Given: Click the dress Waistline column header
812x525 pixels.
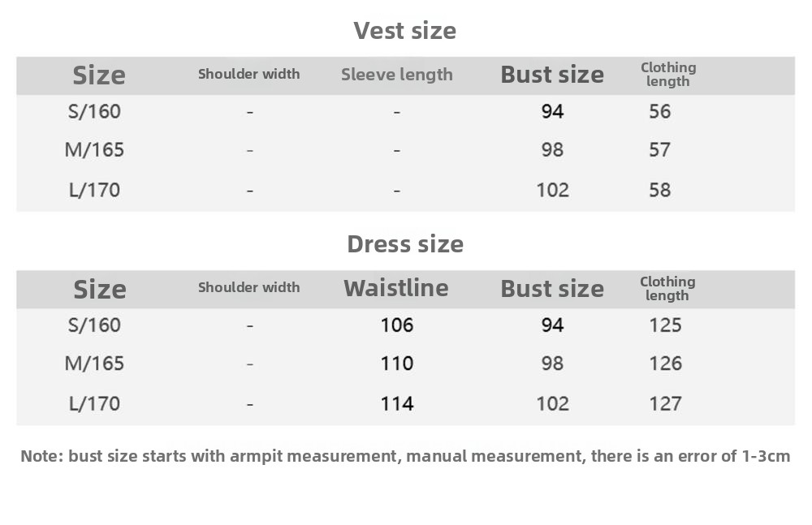Looking at the screenshot, I should (396, 288).
